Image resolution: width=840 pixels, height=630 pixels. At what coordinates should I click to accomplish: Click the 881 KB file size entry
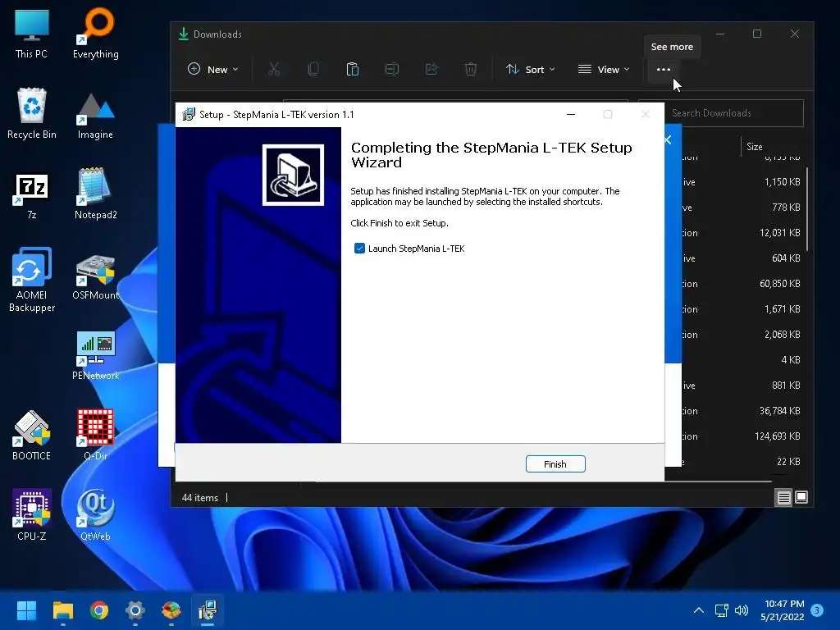pyautogui.click(x=786, y=386)
